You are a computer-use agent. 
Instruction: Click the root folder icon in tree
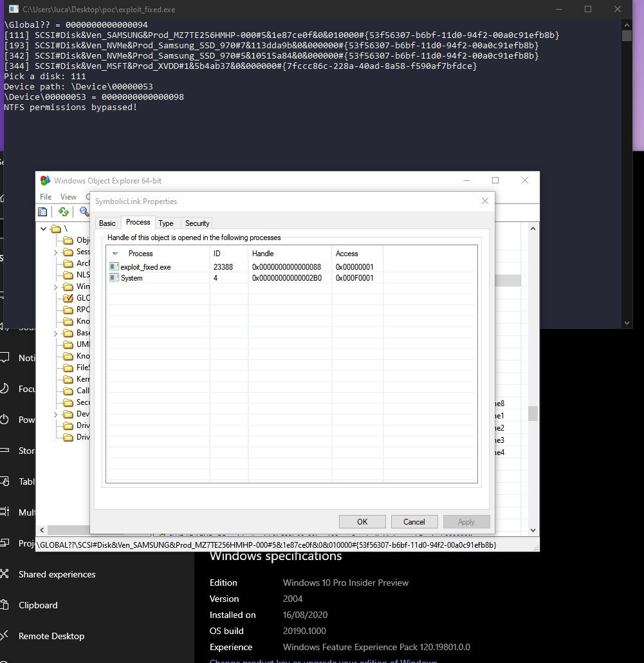point(56,229)
